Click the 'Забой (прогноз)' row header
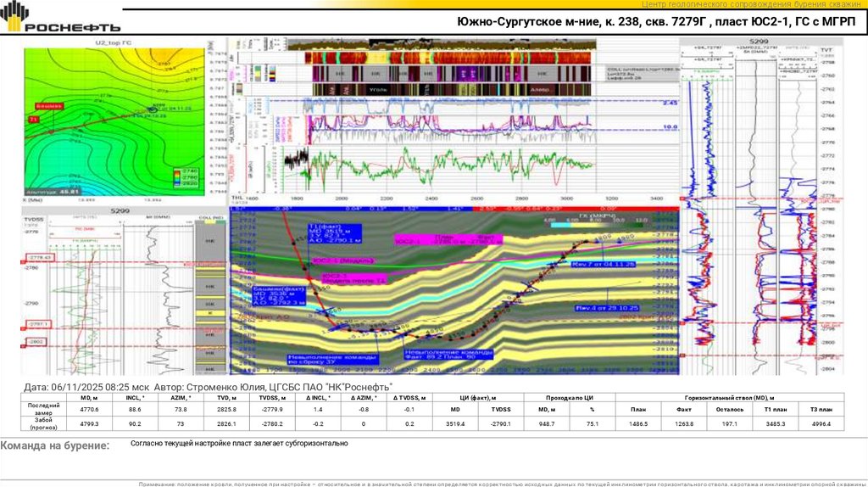Viewport: 868px width, 487px height. 43,423
